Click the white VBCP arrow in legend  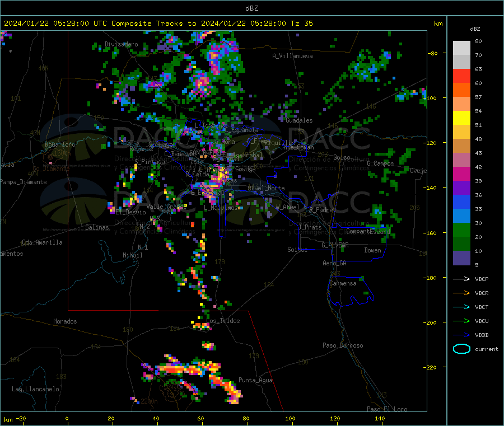[461, 279]
